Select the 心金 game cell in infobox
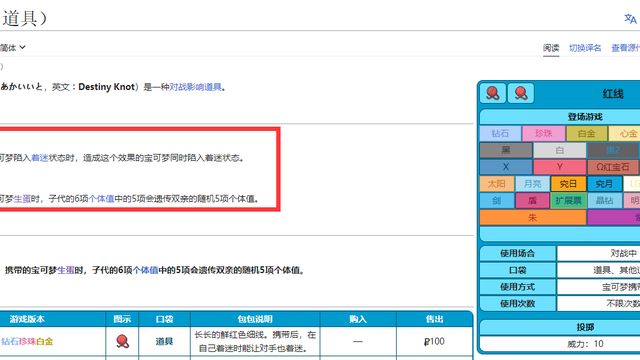The width and height of the screenshot is (640, 360). coord(624,133)
